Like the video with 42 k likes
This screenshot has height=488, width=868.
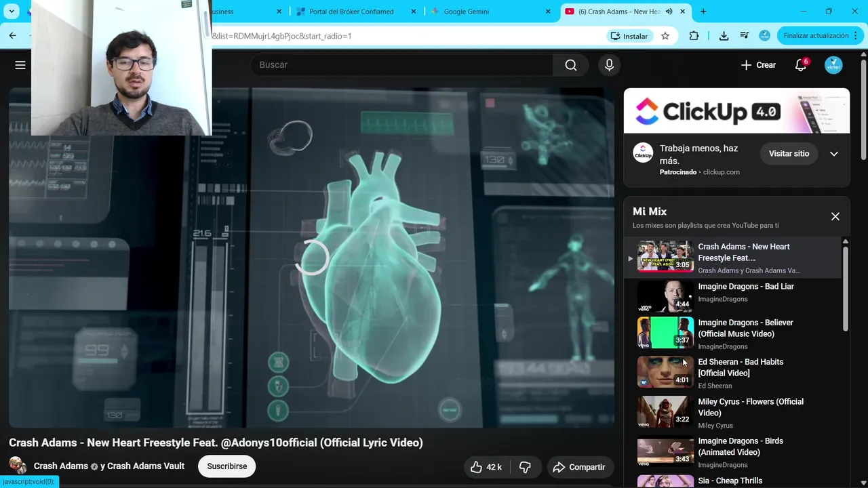click(486, 467)
